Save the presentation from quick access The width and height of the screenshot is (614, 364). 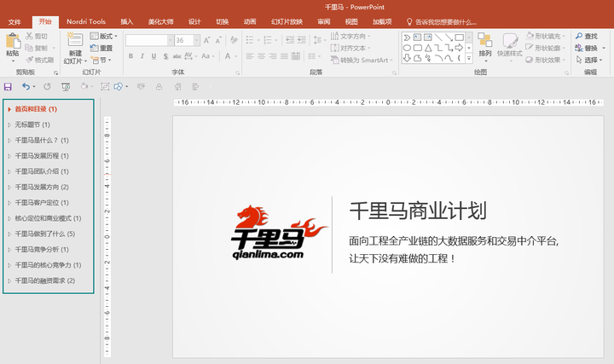click(8, 86)
